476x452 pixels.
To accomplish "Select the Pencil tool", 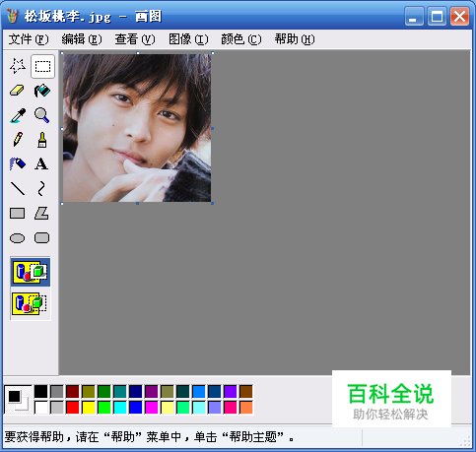I will click(18, 140).
